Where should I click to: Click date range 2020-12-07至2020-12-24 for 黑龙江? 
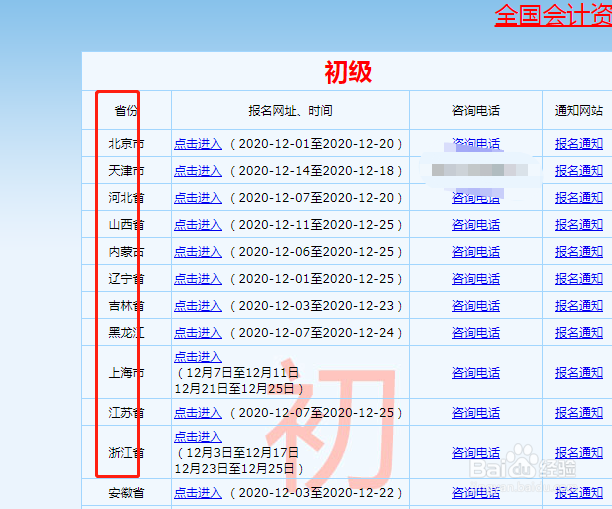(x=316, y=333)
